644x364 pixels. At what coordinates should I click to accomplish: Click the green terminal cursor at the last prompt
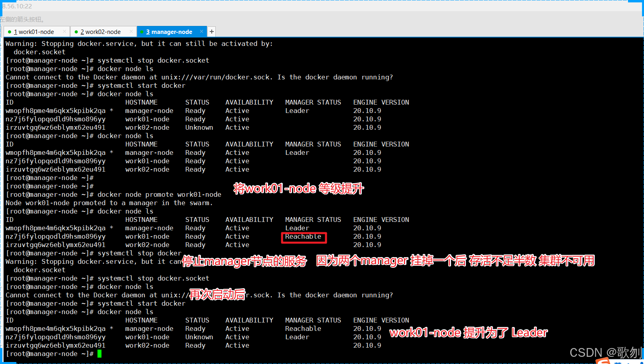click(x=99, y=354)
